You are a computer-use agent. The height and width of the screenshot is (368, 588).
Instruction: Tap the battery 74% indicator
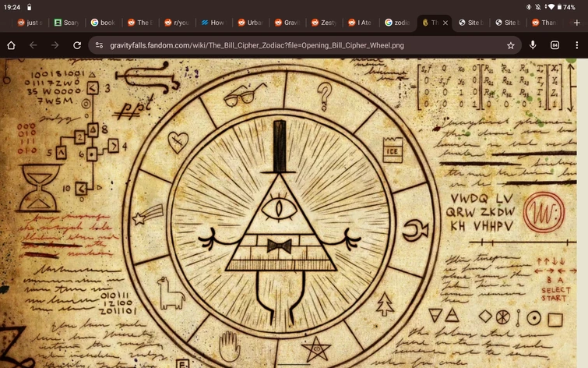pos(566,7)
